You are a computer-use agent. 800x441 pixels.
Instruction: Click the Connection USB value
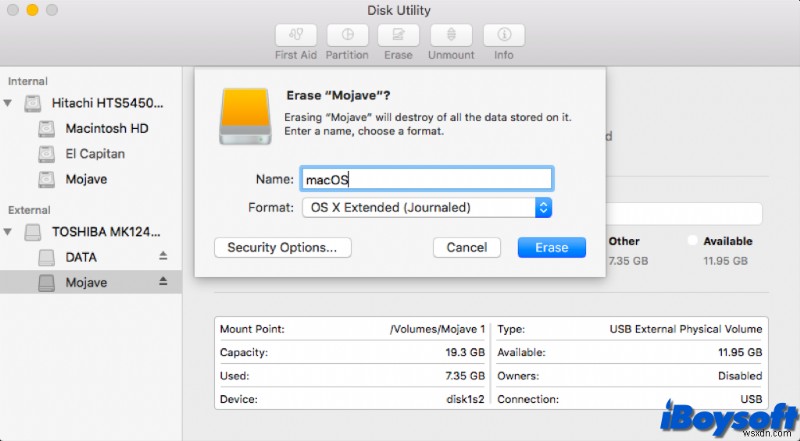click(x=752, y=400)
